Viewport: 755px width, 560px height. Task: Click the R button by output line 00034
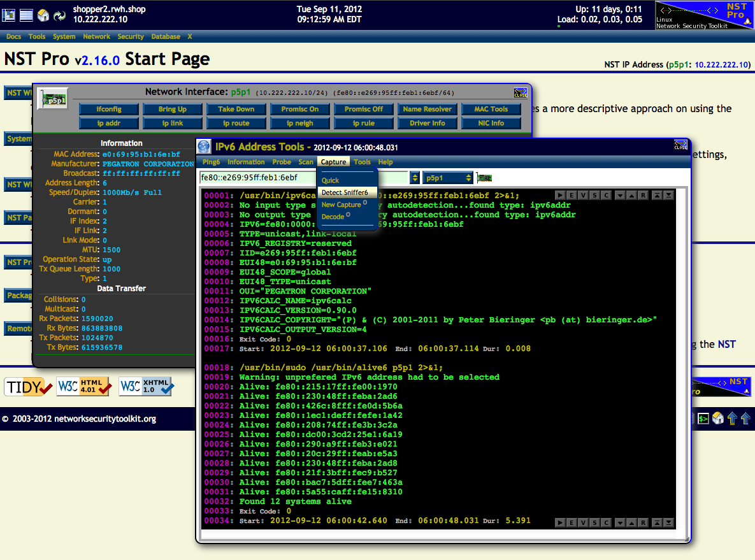point(644,522)
